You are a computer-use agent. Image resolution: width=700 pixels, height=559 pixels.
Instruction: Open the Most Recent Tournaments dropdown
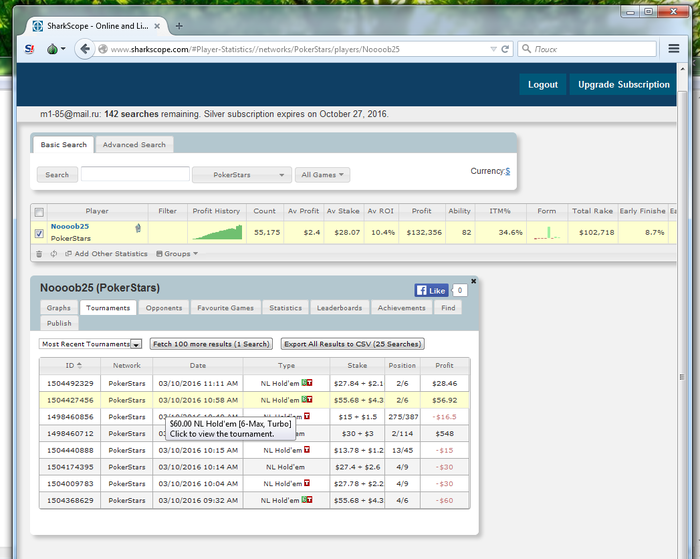click(x=91, y=344)
